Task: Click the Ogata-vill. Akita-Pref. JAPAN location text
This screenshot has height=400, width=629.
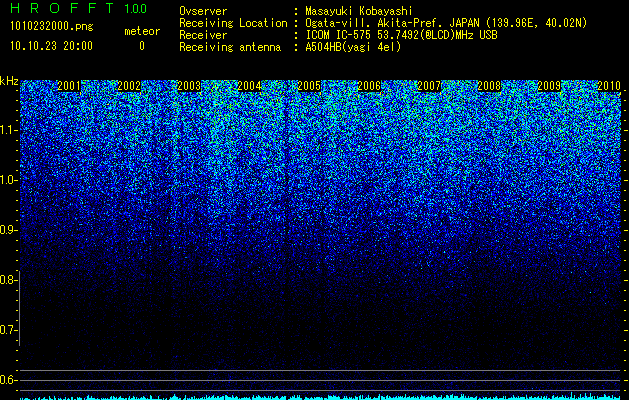Action: coord(446,23)
